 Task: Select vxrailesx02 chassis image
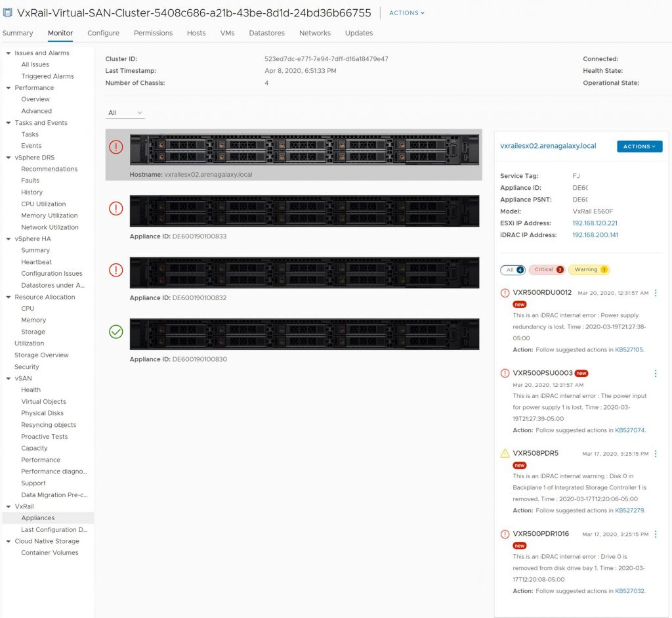click(304, 149)
